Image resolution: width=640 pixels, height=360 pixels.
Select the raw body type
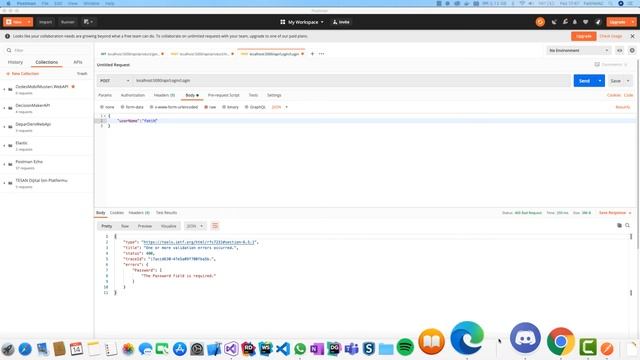point(210,107)
